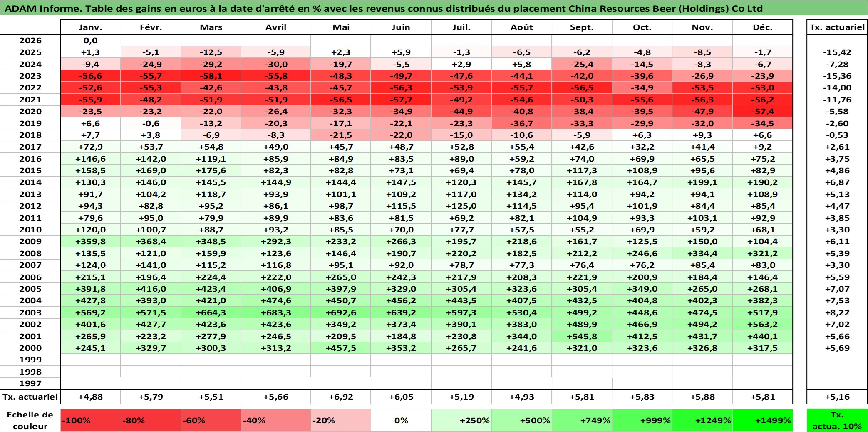Screen dimensions: 868x432
Task: Click the 'Juil.' column header
Action: (x=461, y=27)
